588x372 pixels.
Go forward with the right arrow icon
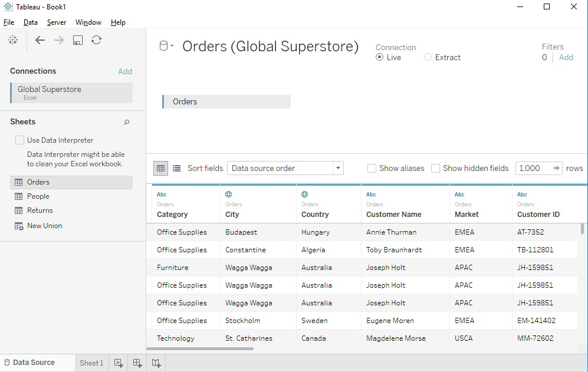point(59,40)
